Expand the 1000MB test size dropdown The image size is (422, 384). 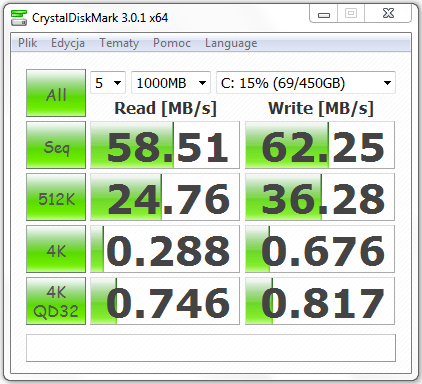[171, 83]
